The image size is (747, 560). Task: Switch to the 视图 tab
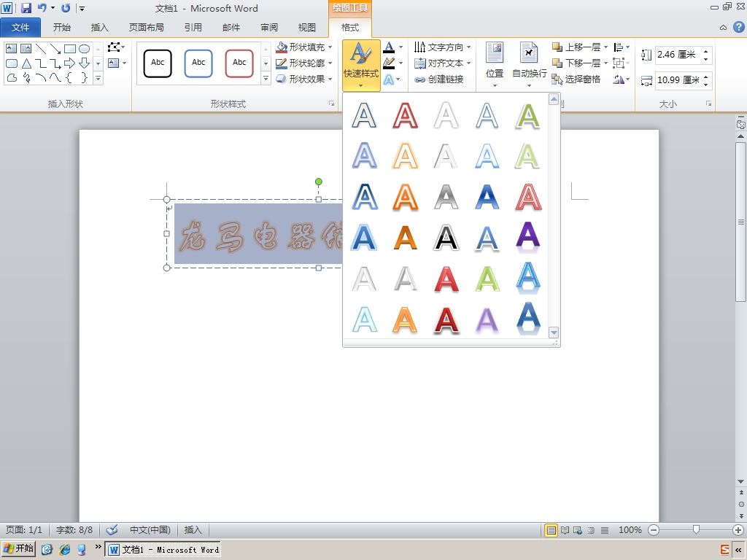click(307, 28)
